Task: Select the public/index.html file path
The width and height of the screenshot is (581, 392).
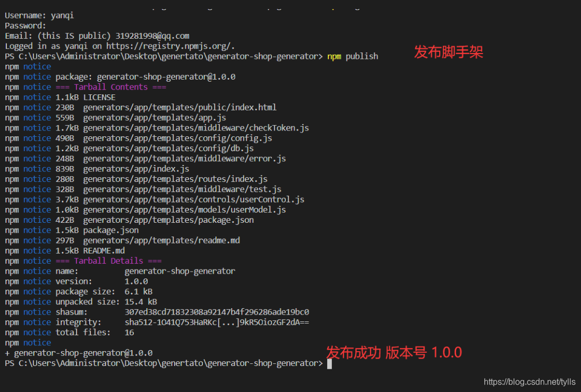Action: pos(180,108)
